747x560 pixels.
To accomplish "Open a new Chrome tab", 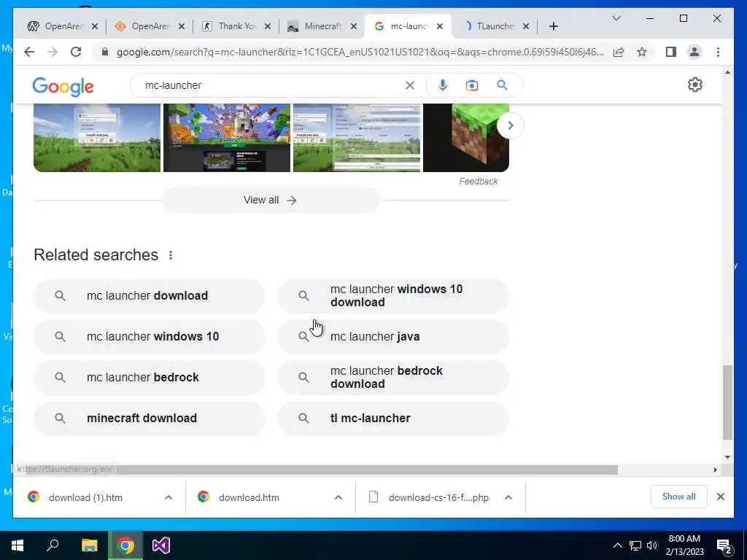I will [553, 26].
